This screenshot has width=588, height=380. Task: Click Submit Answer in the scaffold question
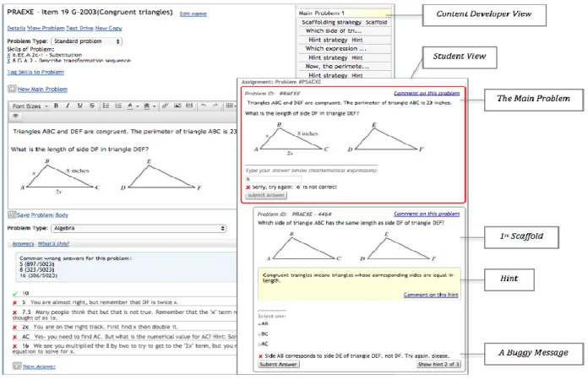coord(279,364)
